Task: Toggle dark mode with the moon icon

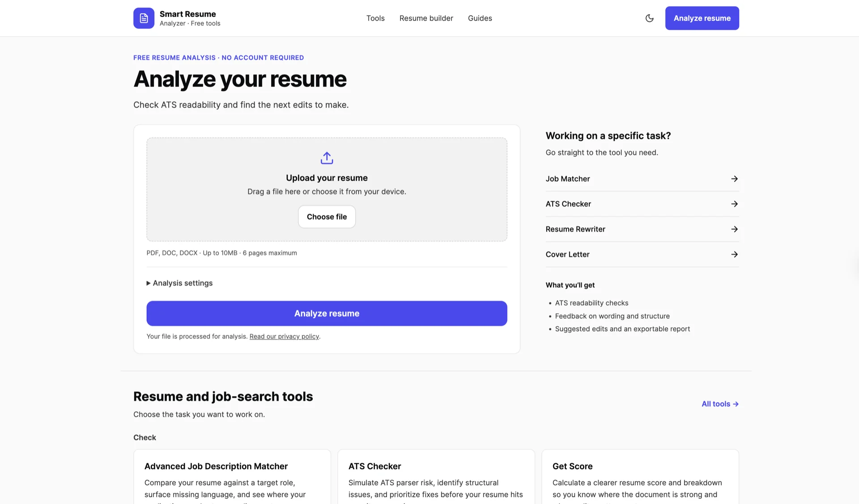Action: tap(650, 18)
